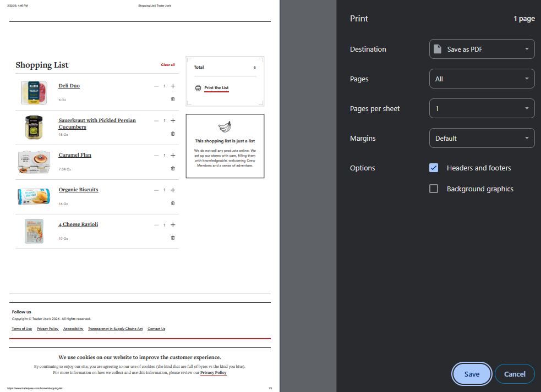
Task: Open the Destination dropdown
Action: click(482, 49)
